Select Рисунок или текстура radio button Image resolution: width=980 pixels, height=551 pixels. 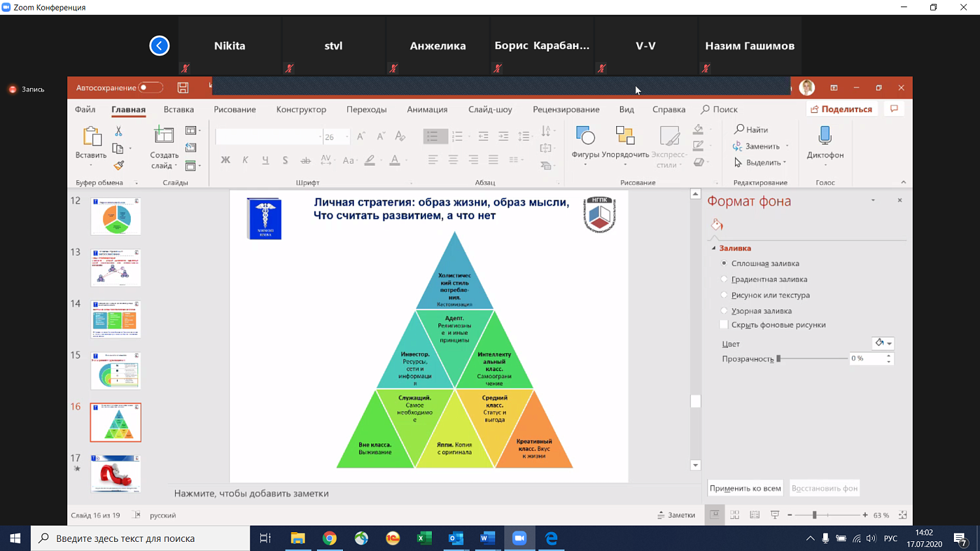pyautogui.click(x=724, y=295)
